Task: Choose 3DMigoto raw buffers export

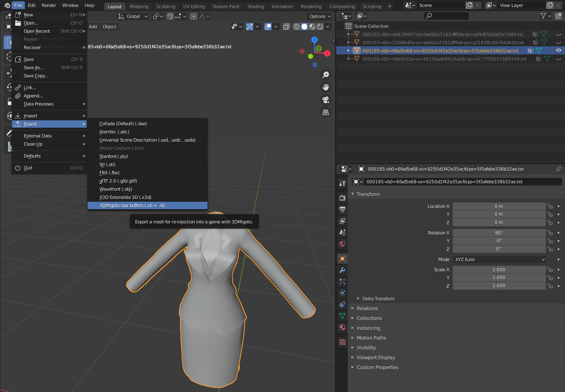Action: click(x=147, y=205)
